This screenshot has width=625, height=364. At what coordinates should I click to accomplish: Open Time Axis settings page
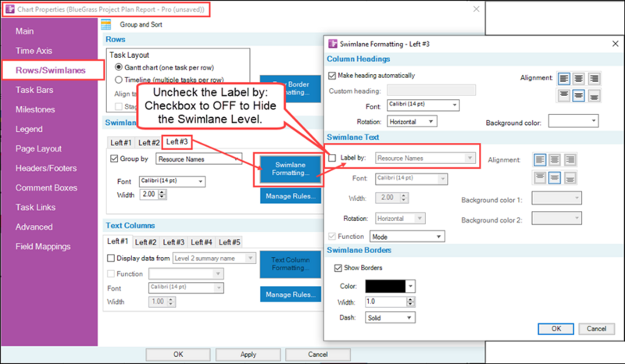pyautogui.click(x=34, y=51)
